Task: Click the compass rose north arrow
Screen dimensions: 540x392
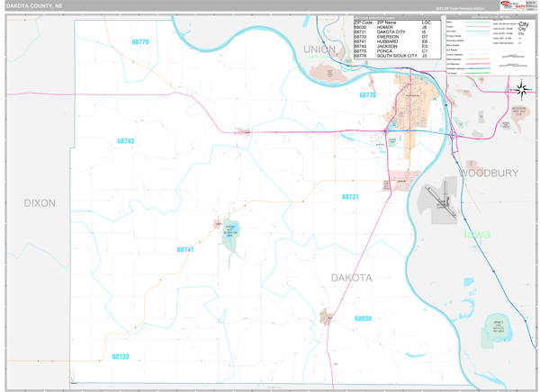Action: 520,88
